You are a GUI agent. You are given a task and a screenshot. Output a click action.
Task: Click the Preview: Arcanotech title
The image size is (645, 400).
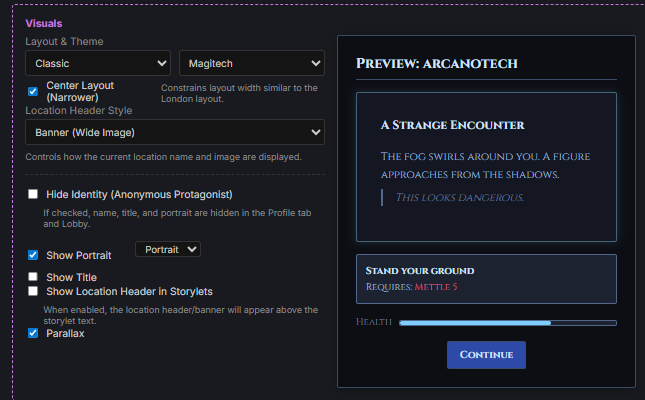pyautogui.click(x=434, y=65)
